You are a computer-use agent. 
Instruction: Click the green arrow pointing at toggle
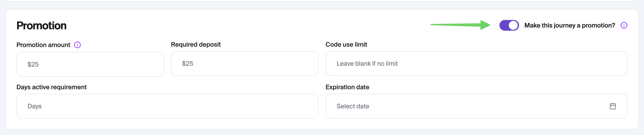click(x=460, y=25)
